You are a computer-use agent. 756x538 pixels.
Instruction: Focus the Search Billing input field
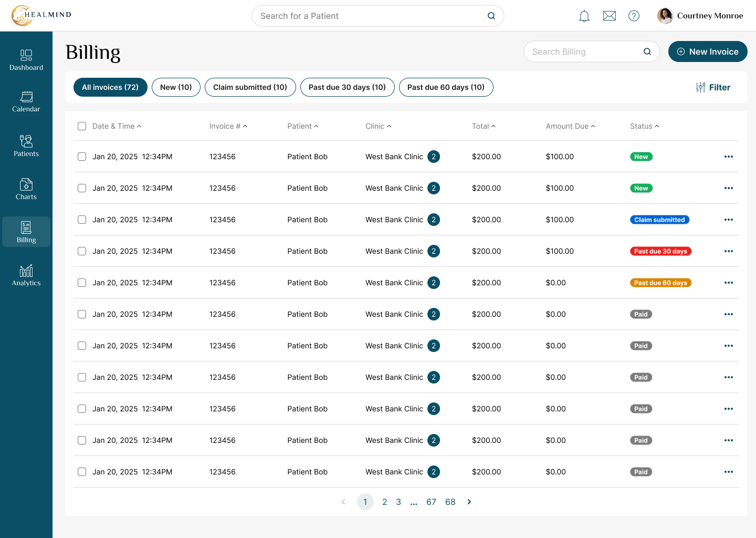592,51
